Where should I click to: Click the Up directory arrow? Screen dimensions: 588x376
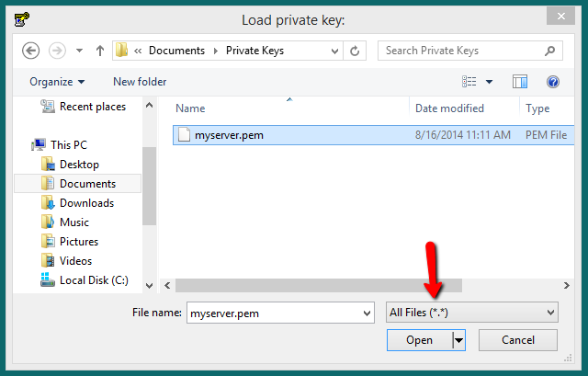pyautogui.click(x=100, y=50)
